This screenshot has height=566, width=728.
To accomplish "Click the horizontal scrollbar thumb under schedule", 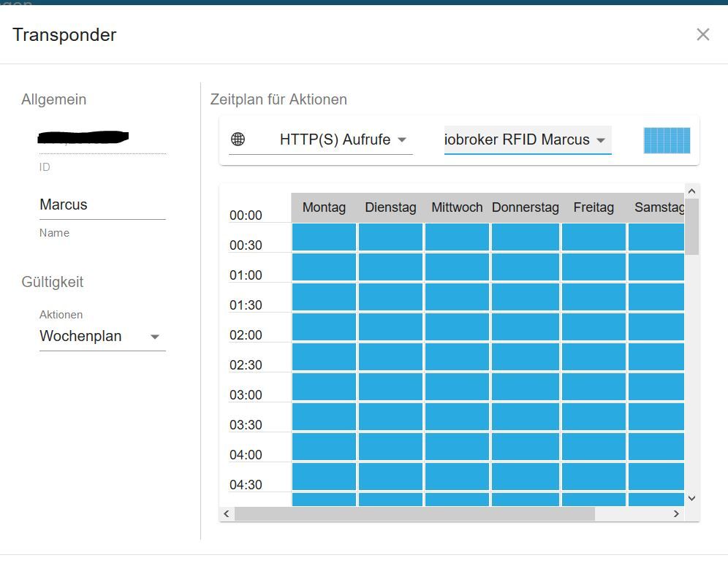I will point(414,514).
